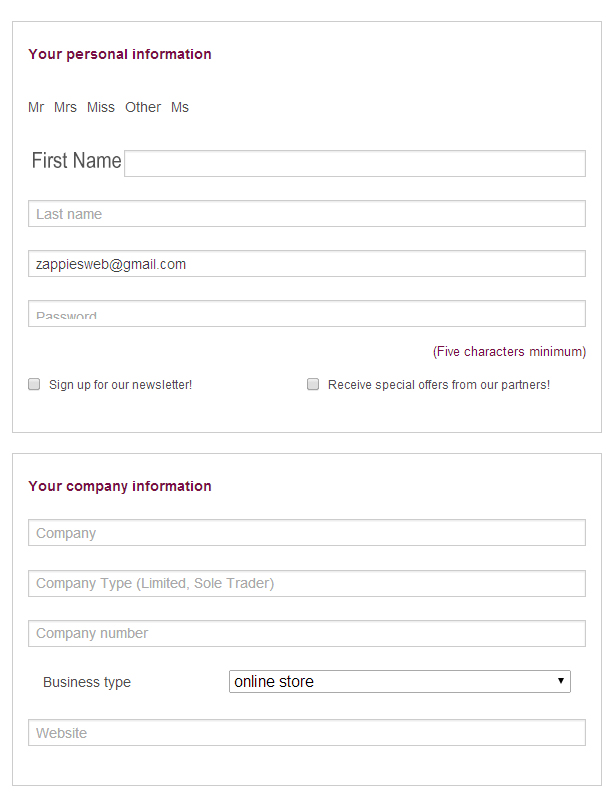This screenshot has width=606, height=796.
Task: Click into the Password field
Action: pos(306,314)
